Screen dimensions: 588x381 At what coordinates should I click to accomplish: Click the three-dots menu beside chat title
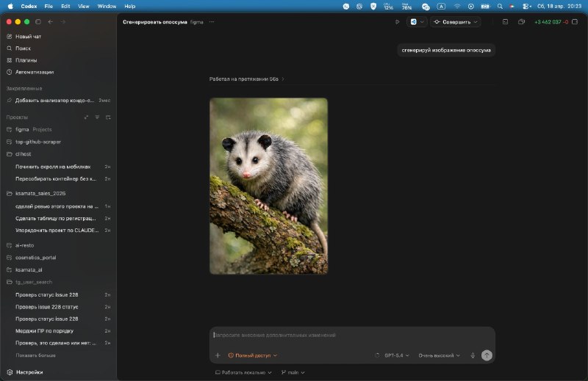point(212,22)
